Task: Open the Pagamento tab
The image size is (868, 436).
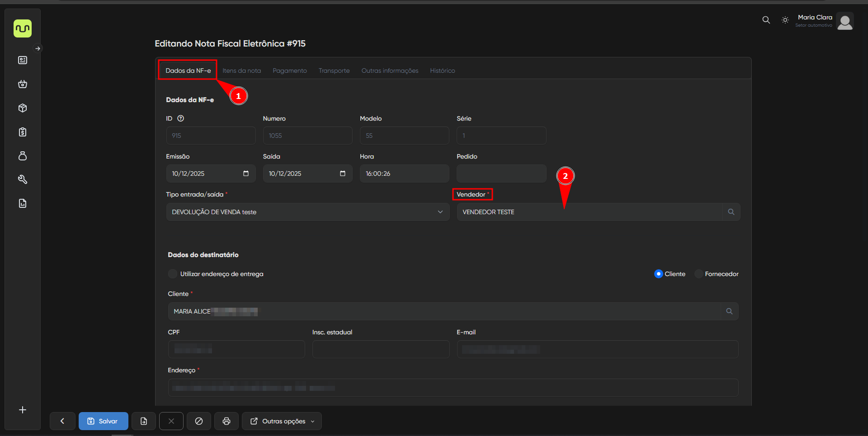Action: (289, 70)
